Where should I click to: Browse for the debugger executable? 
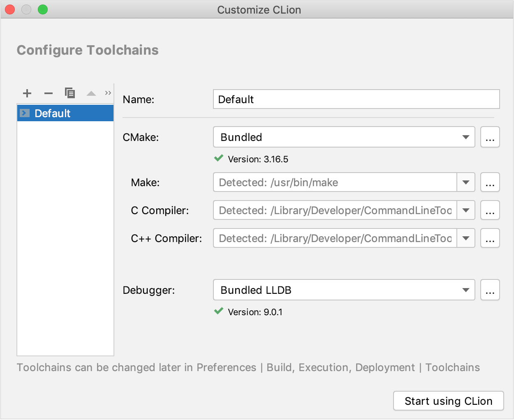tap(490, 290)
